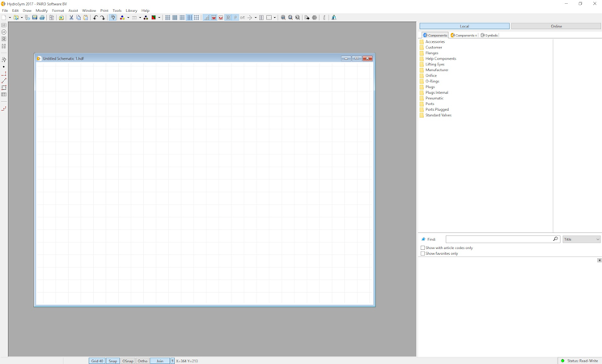Redo the last action
This screenshot has height=364, width=602.
103,18
